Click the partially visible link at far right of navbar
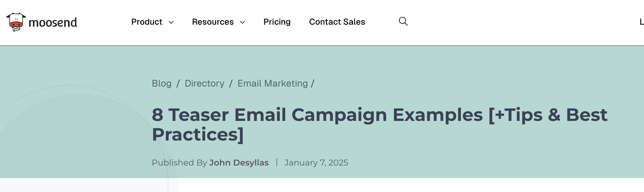The height and width of the screenshot is (192, 644). click(641, 22)
